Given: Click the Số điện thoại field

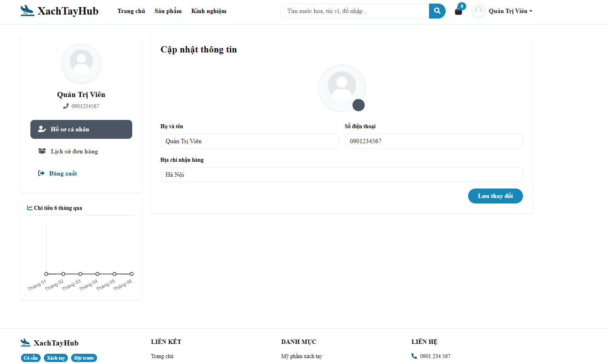Looking at the screenshot, I should coord(434,141).
